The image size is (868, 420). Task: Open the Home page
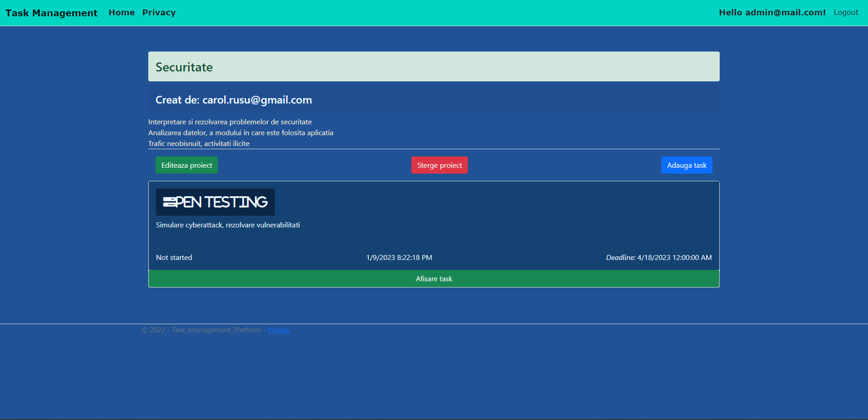pos(121,12)
